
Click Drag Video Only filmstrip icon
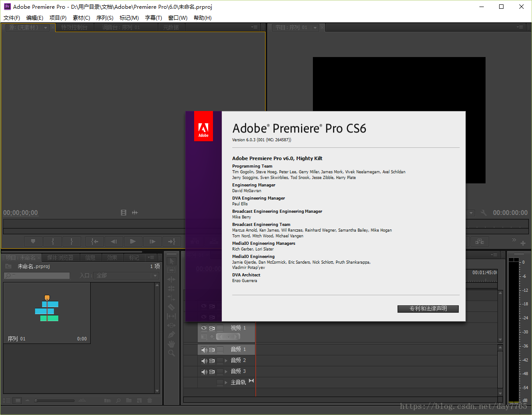pos(124,213)
